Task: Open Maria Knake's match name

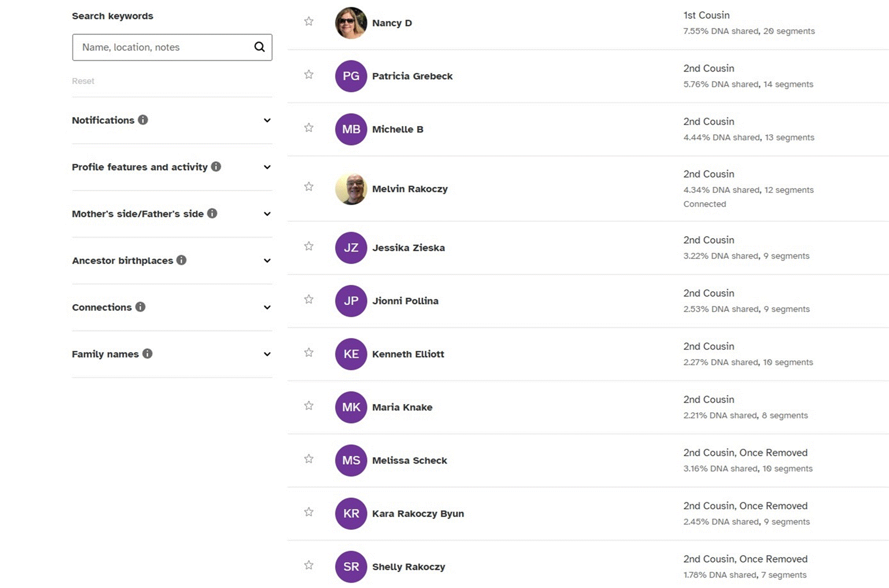Action: (x=403, y=407)
